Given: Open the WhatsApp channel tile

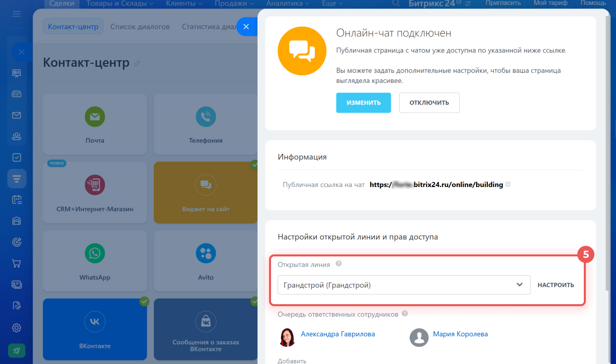Looking at the screenshot, I should click(95, 261).
